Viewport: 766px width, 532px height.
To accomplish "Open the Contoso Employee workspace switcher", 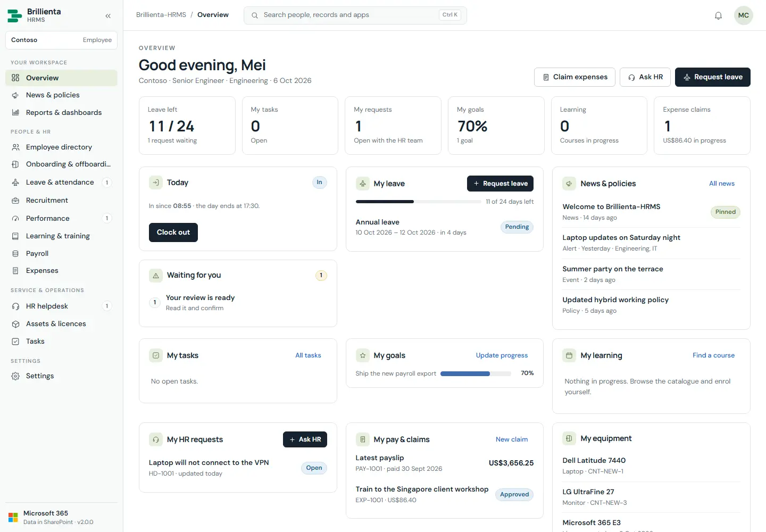I will (x=61, y=40).
